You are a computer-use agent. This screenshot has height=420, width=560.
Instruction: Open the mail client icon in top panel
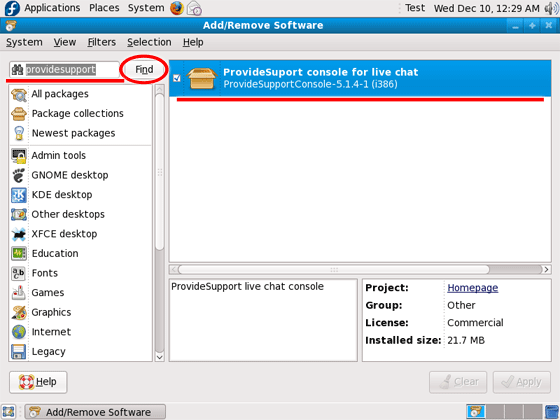coord(195,8)
